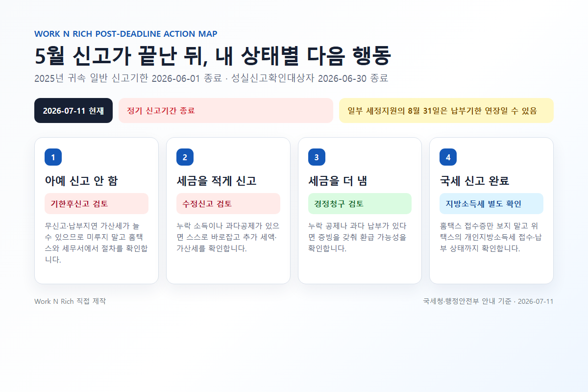Screen dimensions: 588x392
Task: Click the 홈택스 접수증만 보지 말고 description
Action: point(491,237)
